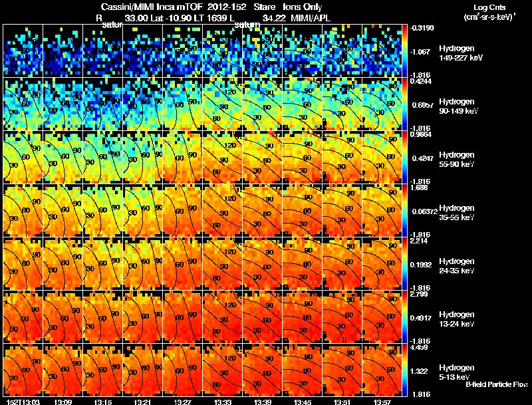Click the Hydrogen 55-90 keV row label

click(x=457, y=160)
